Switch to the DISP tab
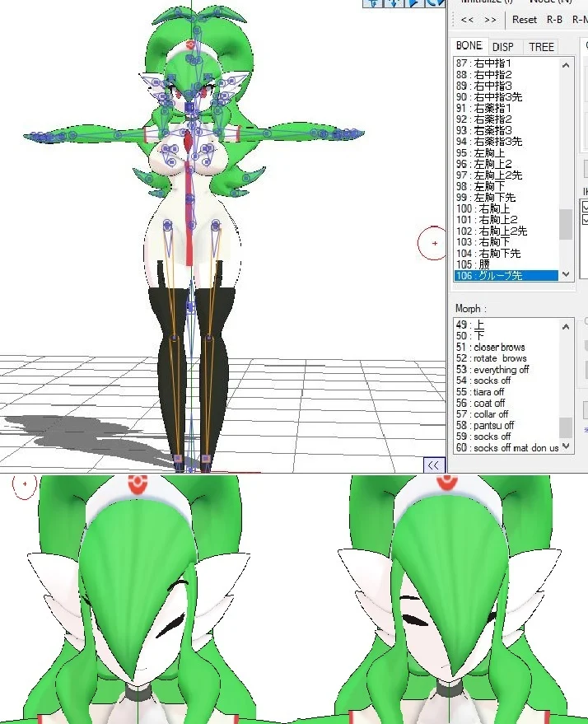588x724 pixels. 502,47
